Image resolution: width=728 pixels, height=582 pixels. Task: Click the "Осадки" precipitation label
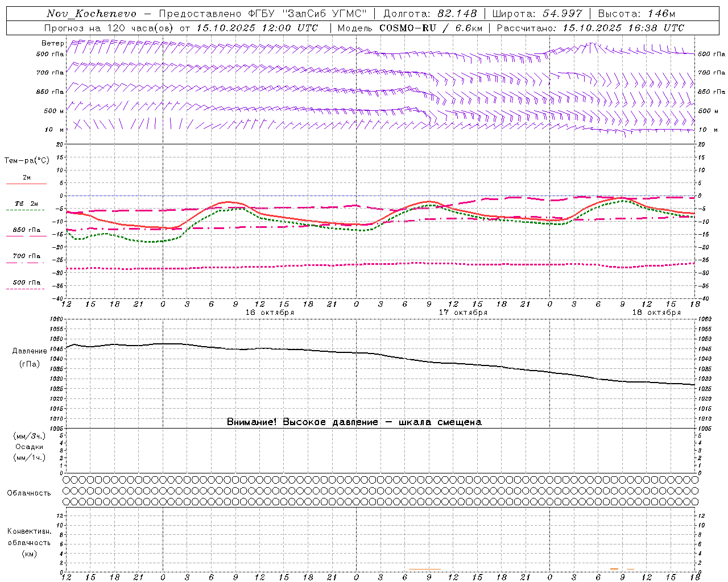point(30,447)
